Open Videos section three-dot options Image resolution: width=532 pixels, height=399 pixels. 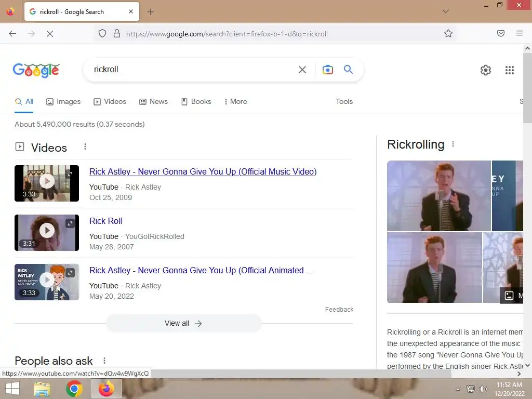[85, 147]
